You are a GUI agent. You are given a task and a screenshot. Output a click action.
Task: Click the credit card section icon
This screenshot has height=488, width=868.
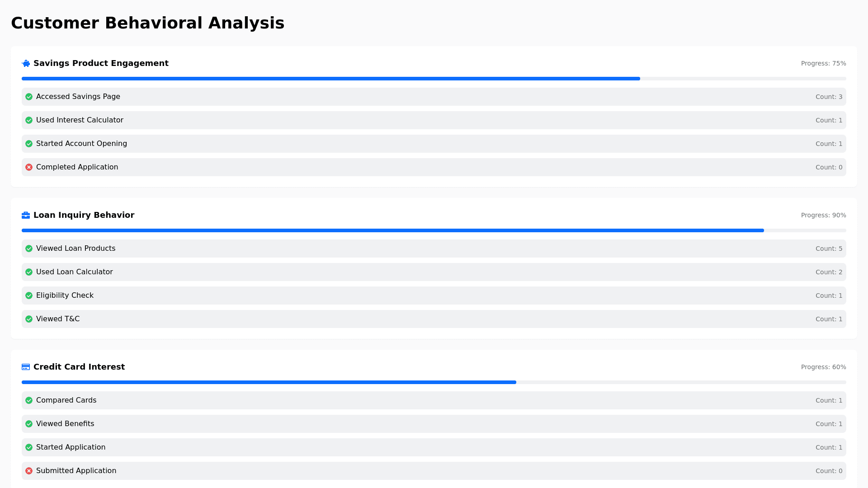click(x=26, y=367)
